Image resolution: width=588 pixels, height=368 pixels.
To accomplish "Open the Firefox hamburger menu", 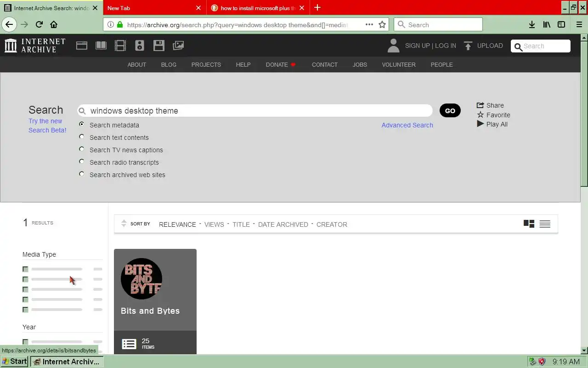I will point(579,25).
